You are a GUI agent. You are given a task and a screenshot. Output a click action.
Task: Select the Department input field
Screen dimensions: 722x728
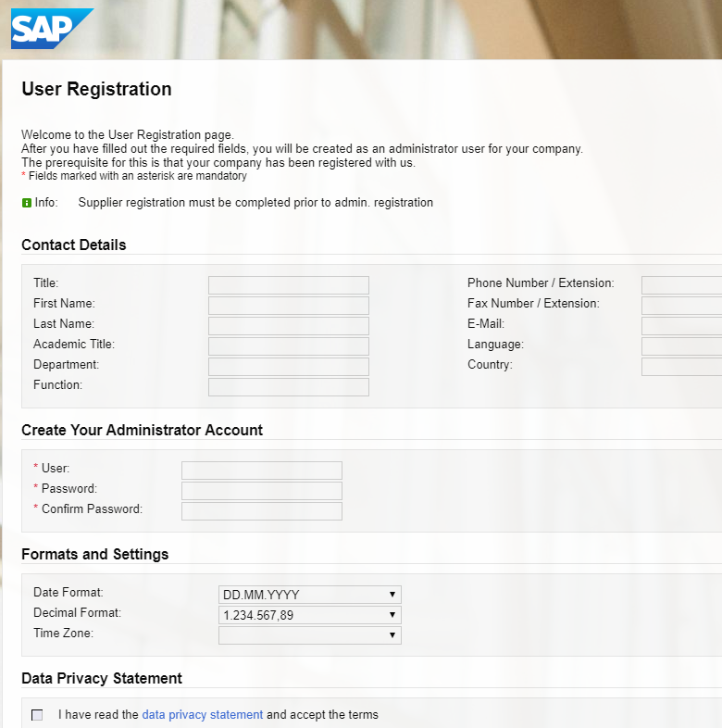click(289, 367)
